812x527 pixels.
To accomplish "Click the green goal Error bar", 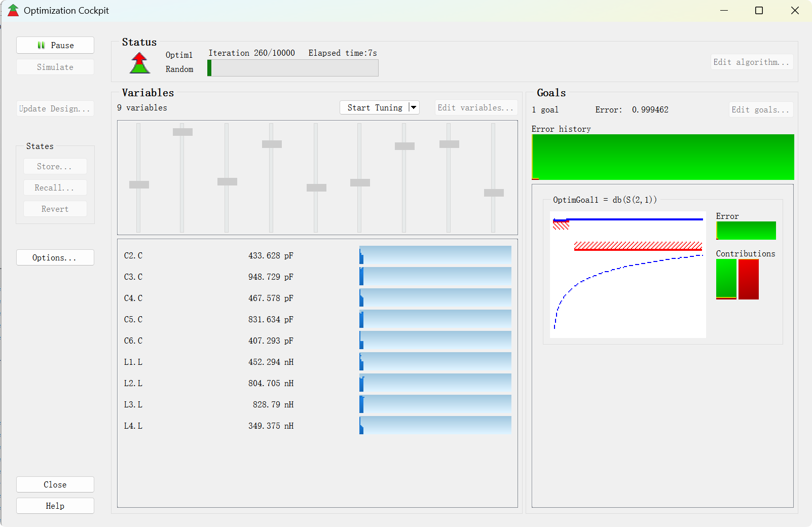I will coord(746,231).
